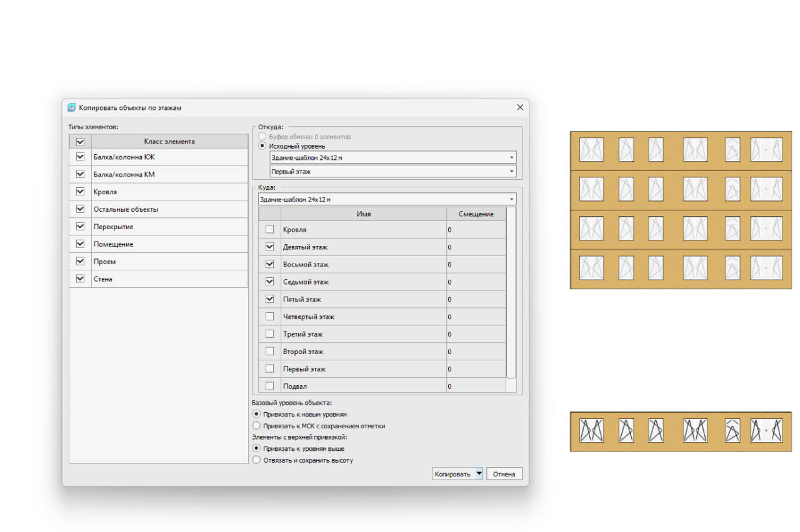This screenshot has height=532, width=800.
Task: Uncheck the Проем checkbox
Action: point(80,262)
